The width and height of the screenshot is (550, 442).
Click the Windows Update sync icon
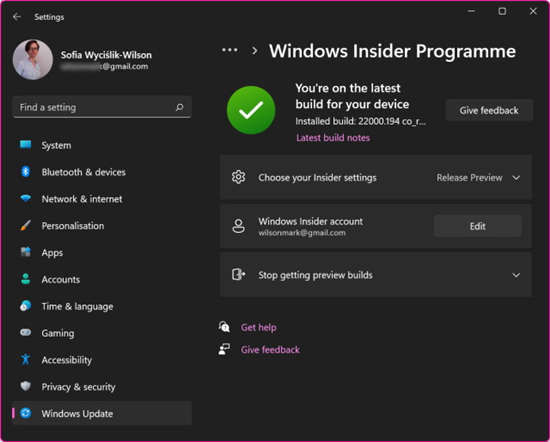tap(25, 413)
